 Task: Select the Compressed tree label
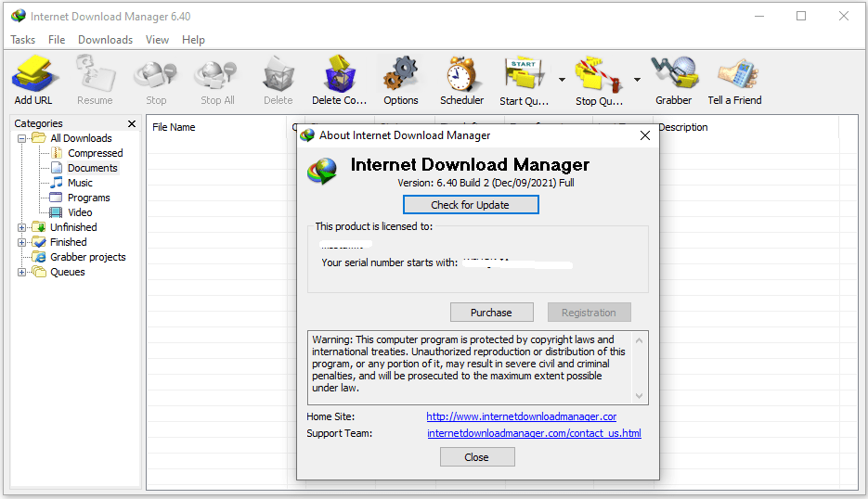pos(96,153)
